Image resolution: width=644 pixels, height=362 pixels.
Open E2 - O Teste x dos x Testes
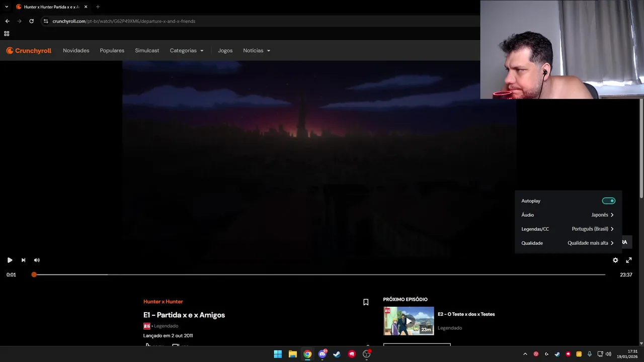coord(466,314)
